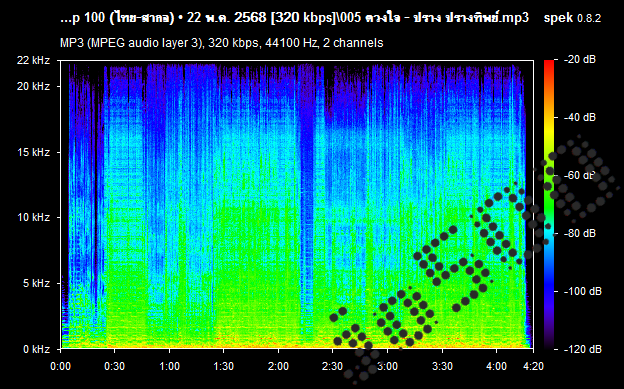
Task: Click the "4:20" end time label
Action: (533, 366)
